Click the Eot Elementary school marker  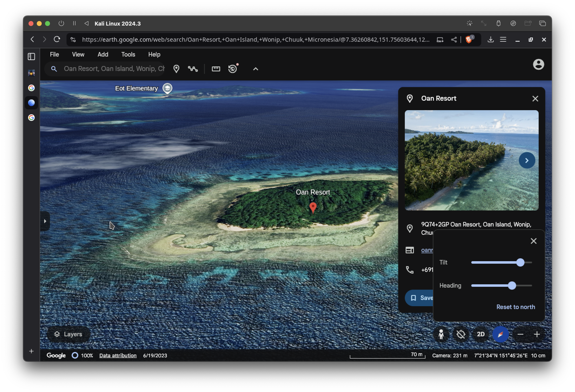[167, 88]
